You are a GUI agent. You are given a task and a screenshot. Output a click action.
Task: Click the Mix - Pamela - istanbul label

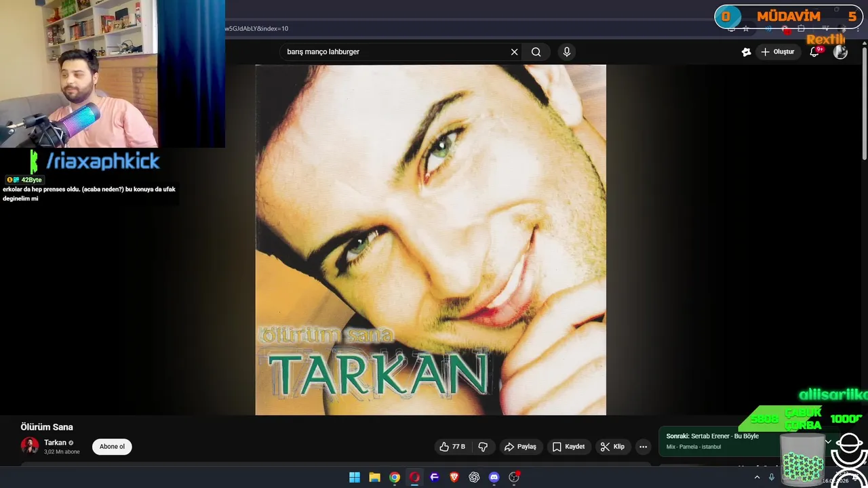(694, 447)
